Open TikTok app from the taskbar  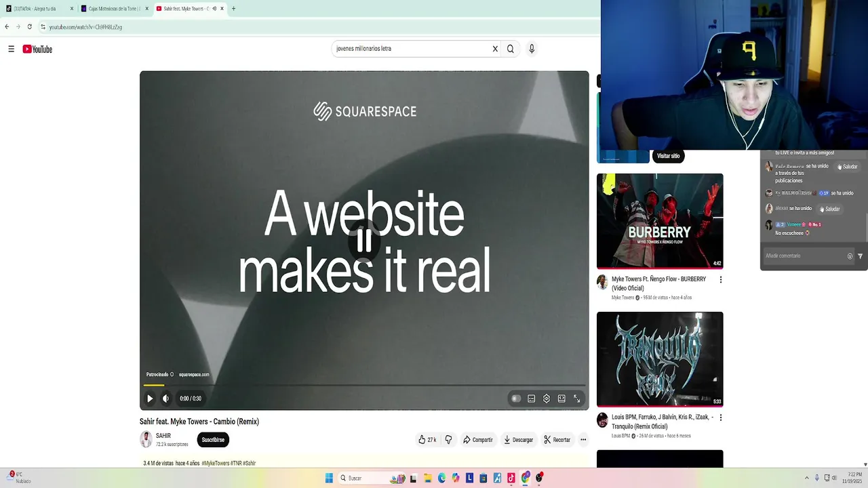pyautogui.click(x=511, y=478)
